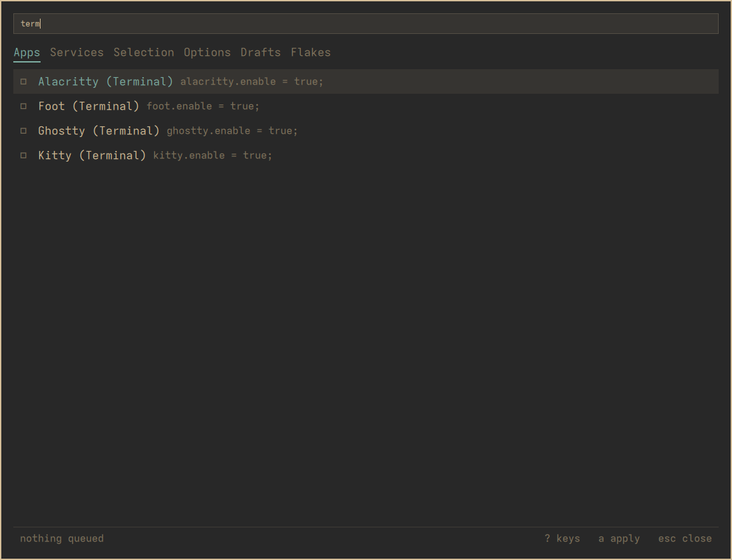The height and width of the screenshot is (560, 732).
Task: Click the "esc close" action
Action: (x=685, y=539)
